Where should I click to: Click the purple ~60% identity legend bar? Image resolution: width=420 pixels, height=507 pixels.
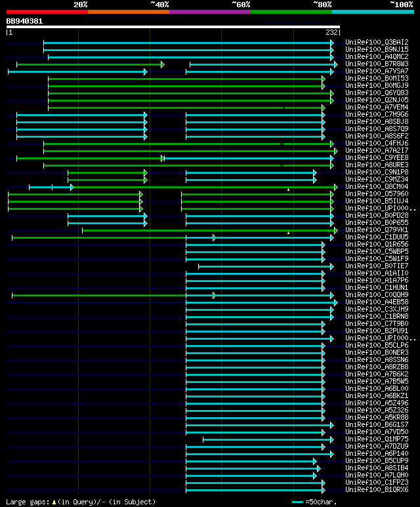point(210,12)
